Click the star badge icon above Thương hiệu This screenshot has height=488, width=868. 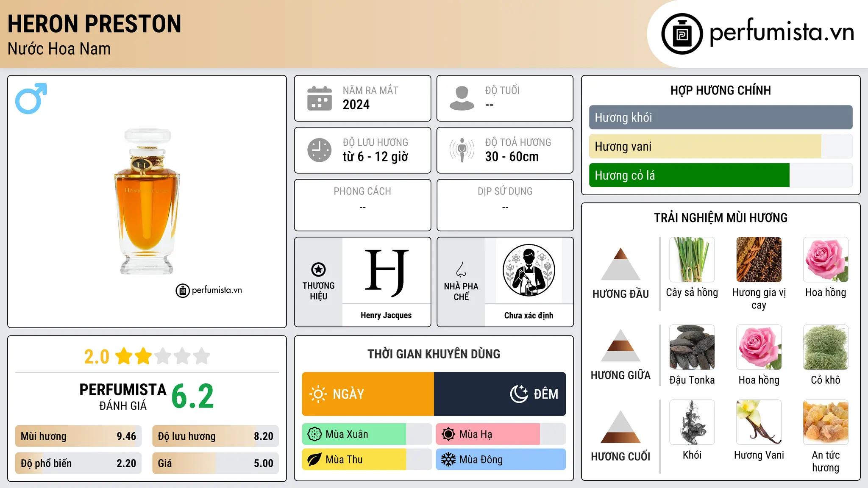[318, 269]
